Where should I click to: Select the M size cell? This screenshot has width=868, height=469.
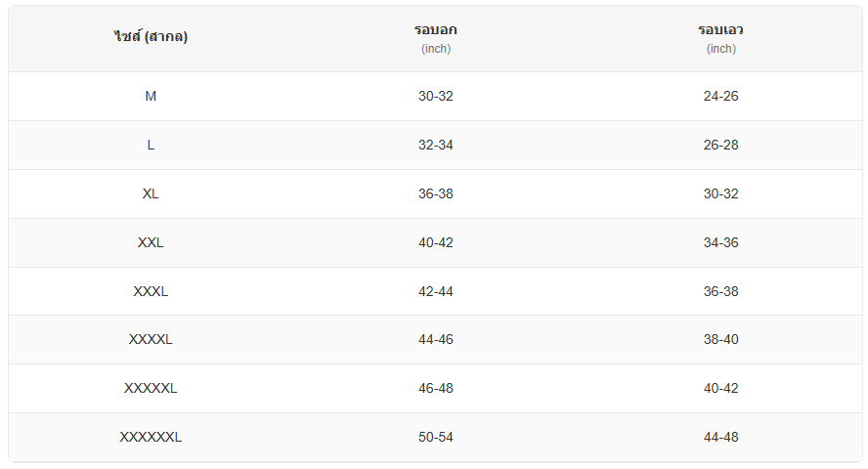(x=151, y=97)
